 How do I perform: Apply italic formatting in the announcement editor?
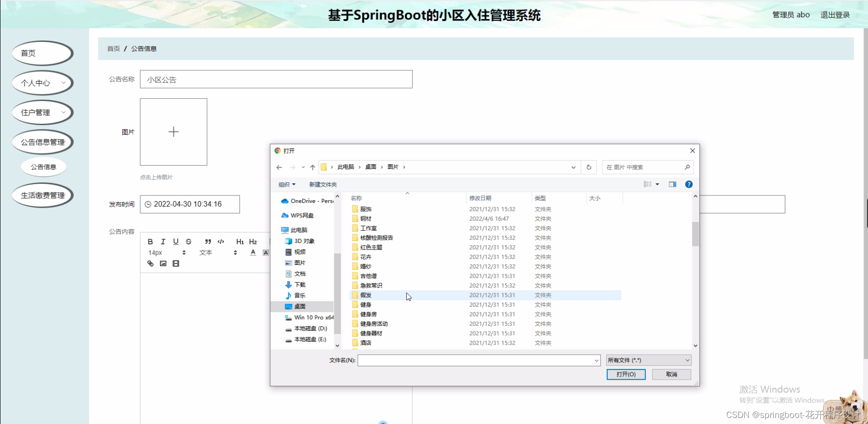click(x=163, y=242)
